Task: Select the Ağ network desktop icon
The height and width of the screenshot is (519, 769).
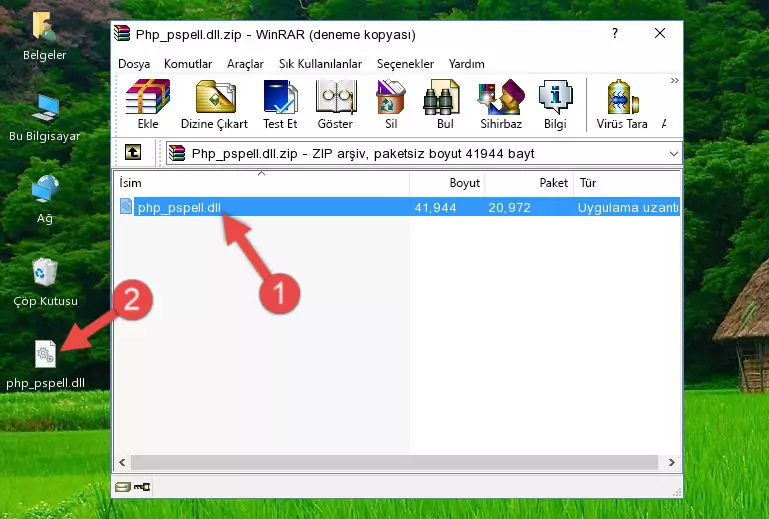Action: click(45, 199)
